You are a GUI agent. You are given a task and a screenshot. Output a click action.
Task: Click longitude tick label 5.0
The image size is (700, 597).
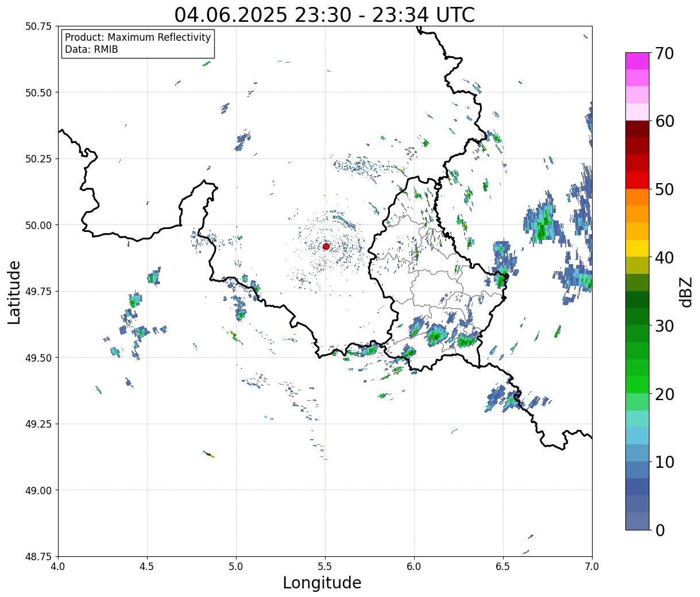click(236, 566)
